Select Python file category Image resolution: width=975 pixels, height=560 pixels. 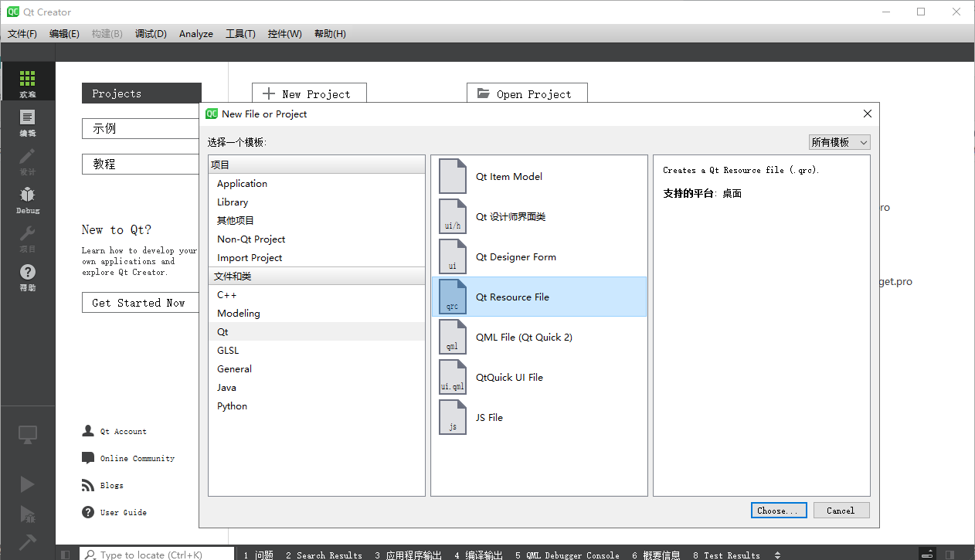point(317,406)
